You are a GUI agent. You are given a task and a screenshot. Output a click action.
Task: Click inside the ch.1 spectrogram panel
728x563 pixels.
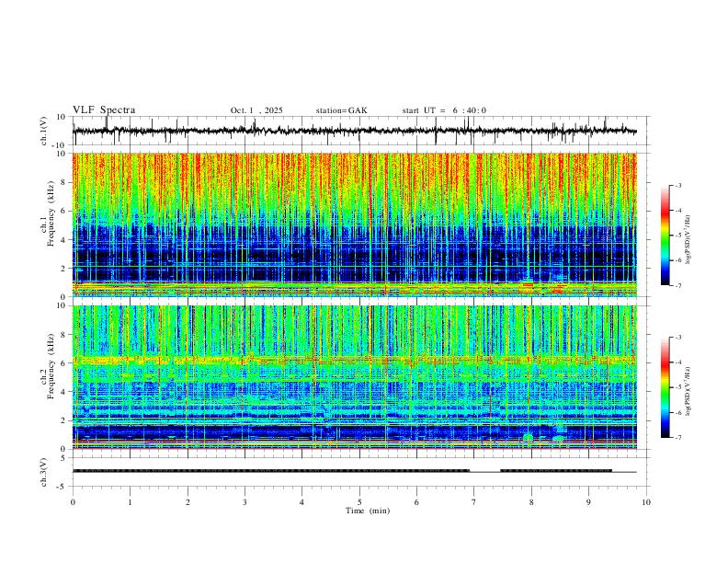(x=354, y=224)
